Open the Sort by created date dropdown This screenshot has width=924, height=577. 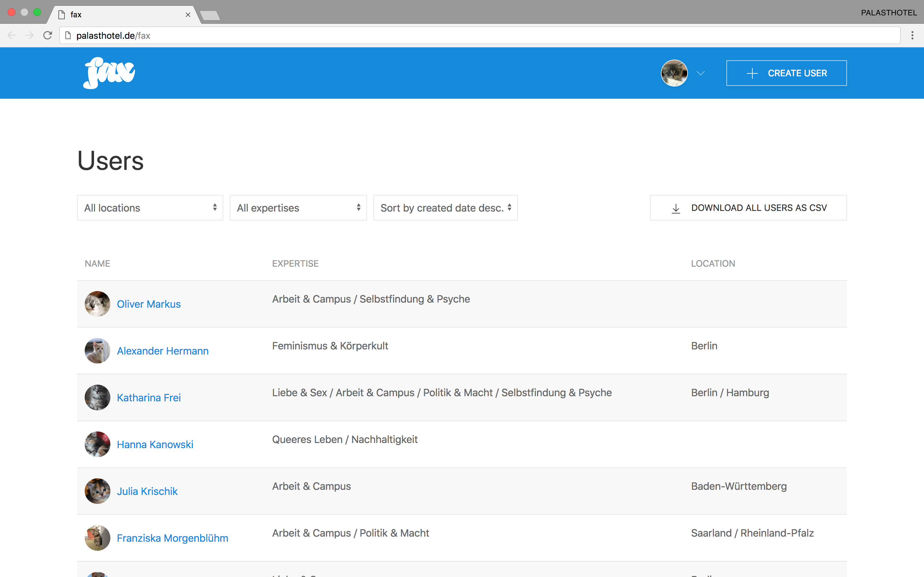point(445,208)
